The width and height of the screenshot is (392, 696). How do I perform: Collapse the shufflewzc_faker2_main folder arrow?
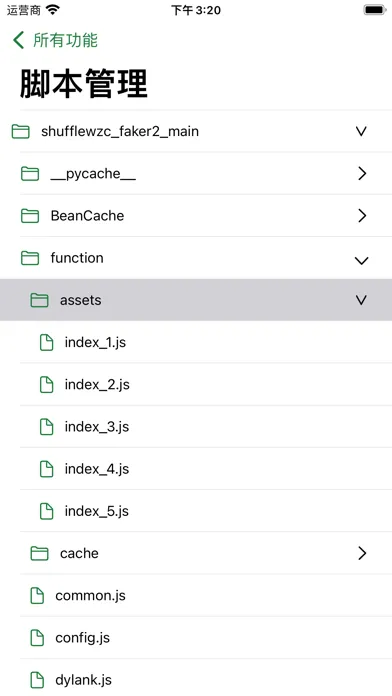coord(361,131)
